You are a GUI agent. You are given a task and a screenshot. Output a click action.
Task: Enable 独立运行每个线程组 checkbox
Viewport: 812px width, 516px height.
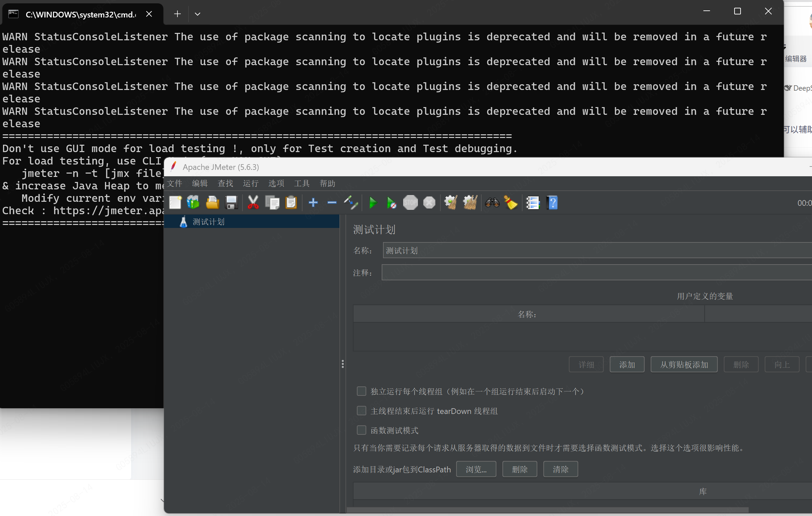[x=361, y=391]
